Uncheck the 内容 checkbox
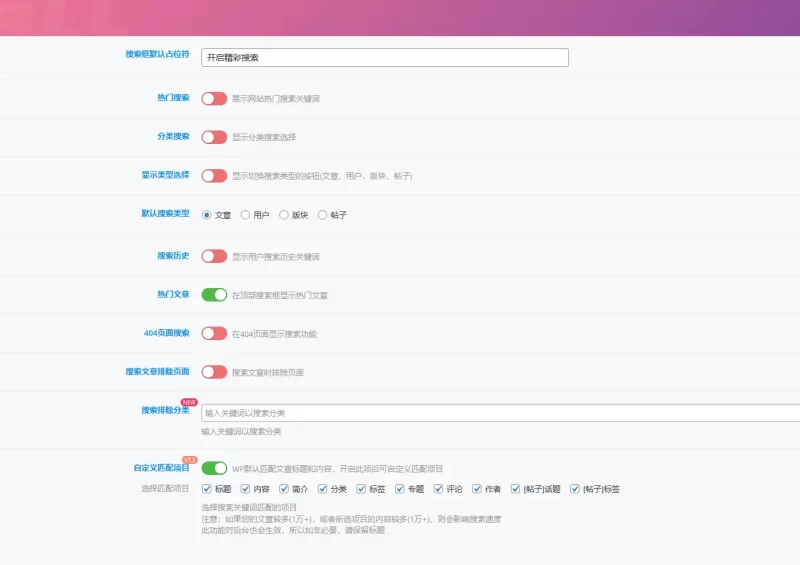This screenshot has height=565, width=800. click(x=245, y=489)
